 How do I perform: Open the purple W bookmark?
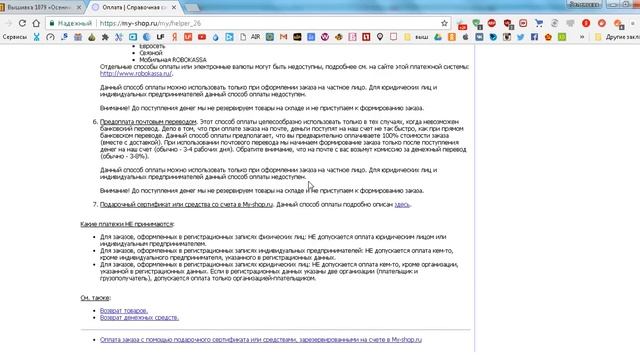tap(325, 37)
